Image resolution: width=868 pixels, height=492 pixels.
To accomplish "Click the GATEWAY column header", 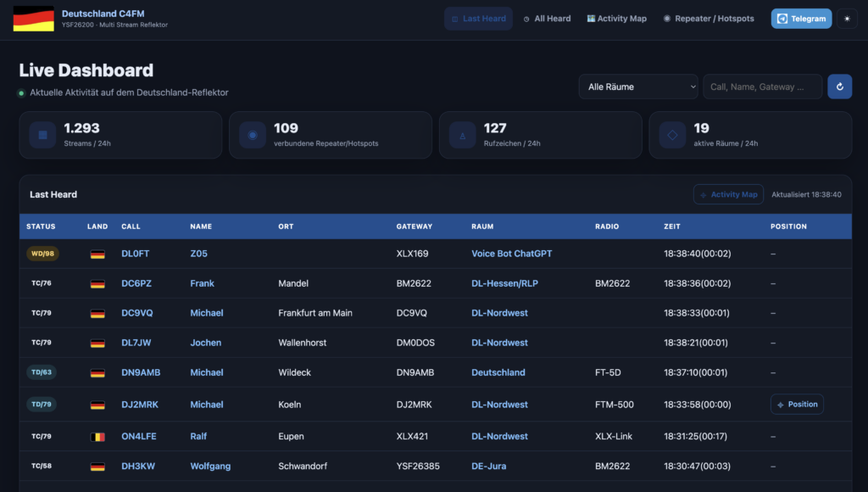I will click(414, 226).
